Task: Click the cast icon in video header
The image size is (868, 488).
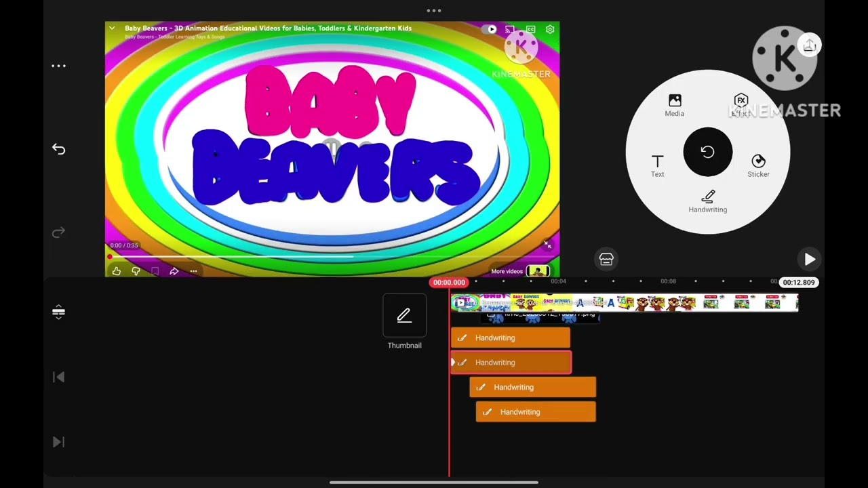Action: point(510,29)
